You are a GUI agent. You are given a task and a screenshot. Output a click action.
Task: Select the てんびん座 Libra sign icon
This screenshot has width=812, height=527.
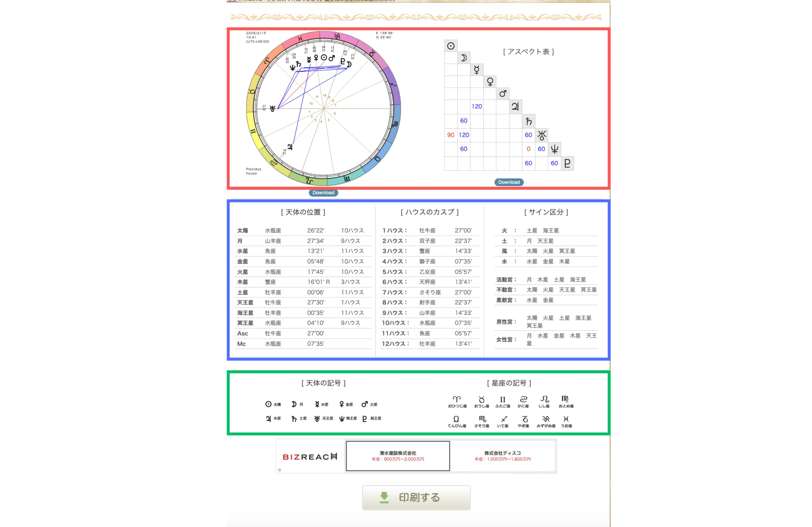pos(456,419)
